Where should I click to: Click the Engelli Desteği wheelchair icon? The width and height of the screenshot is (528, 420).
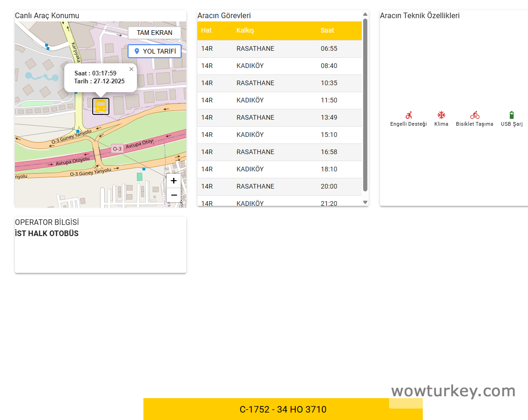408,115
